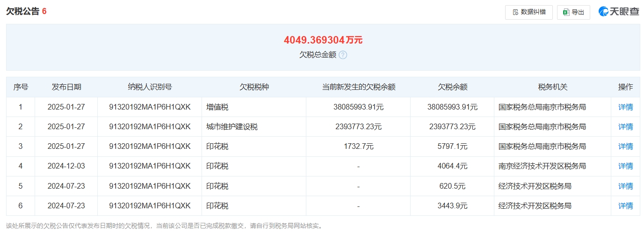Click the 发布日期 column header

coord(66,87)
